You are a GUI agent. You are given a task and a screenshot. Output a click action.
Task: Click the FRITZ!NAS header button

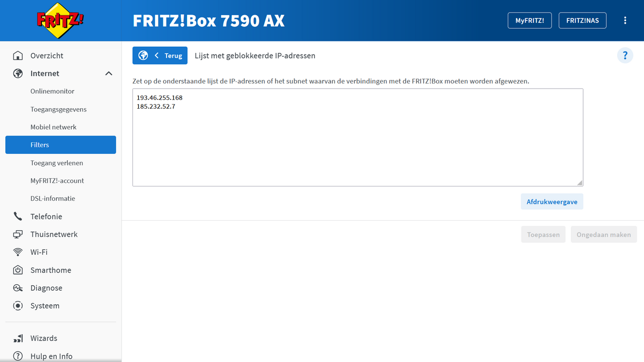582,20
